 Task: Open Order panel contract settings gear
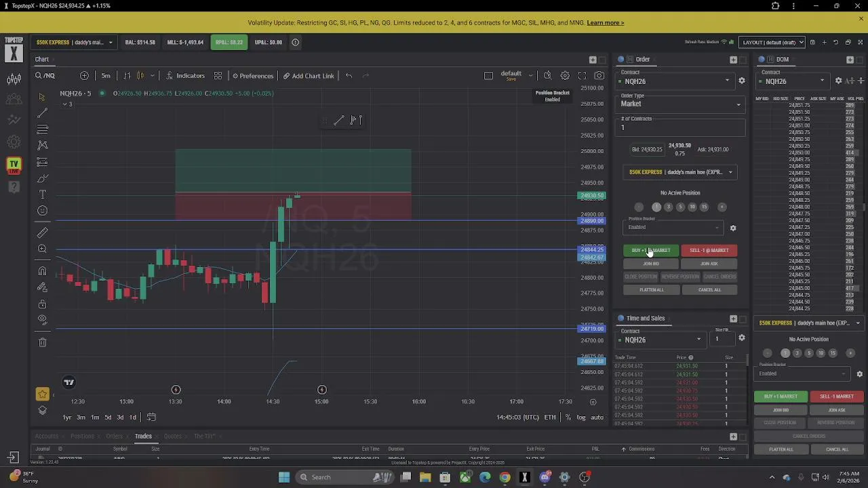[x=742, y=81]
